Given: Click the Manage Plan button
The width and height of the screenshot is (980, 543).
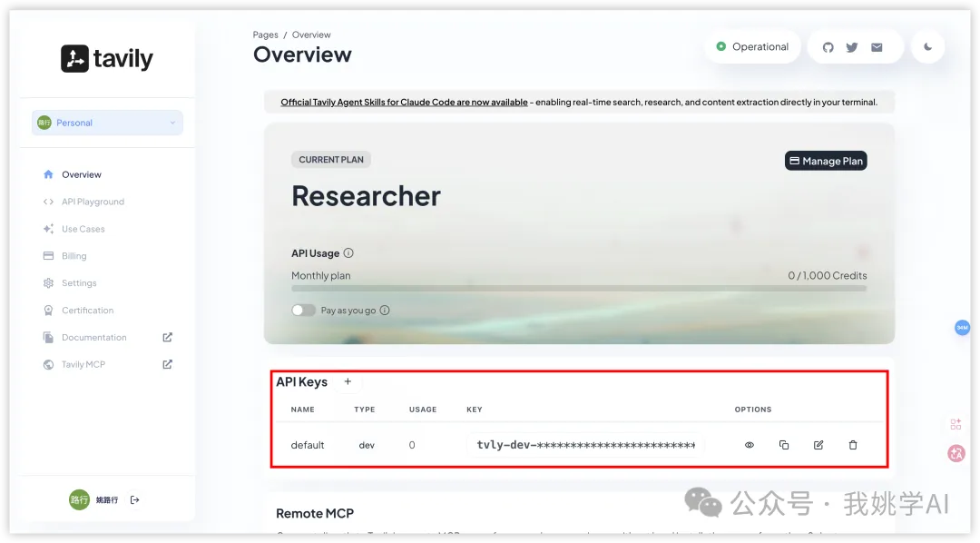Looking at the screenshot, I should 826,161.
